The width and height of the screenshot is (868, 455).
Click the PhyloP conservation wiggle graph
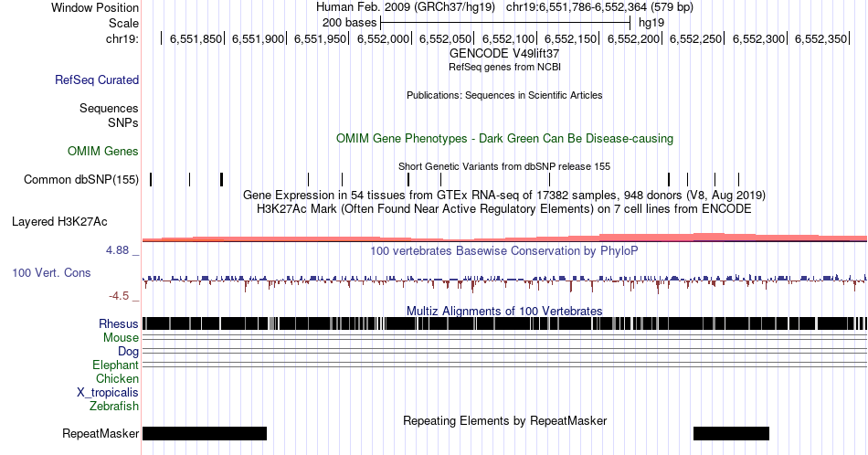pyautogui.click(x=504, y=281)
